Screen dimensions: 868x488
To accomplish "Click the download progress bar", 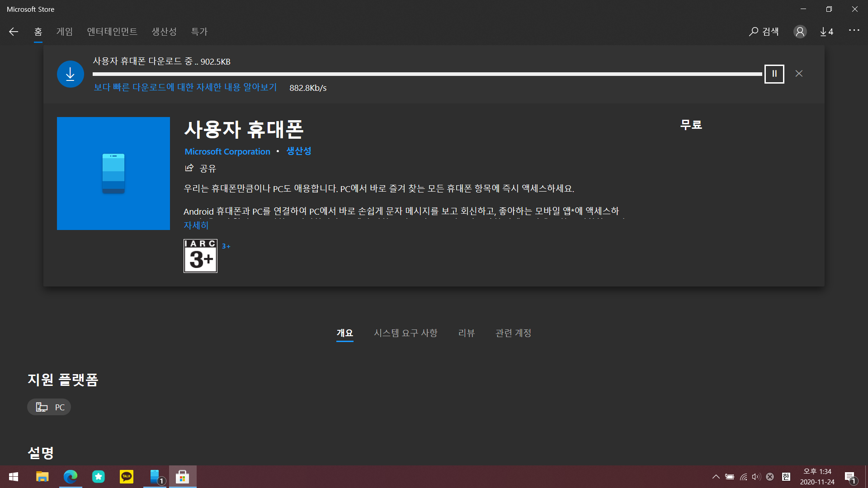I will pos(427,74).
